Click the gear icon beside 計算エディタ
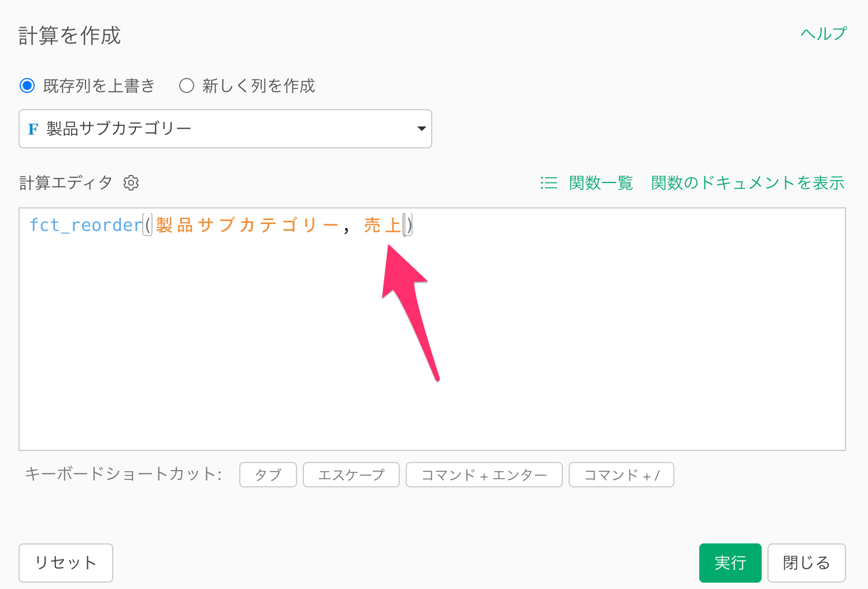868x589 pixels. click(131, 183)
